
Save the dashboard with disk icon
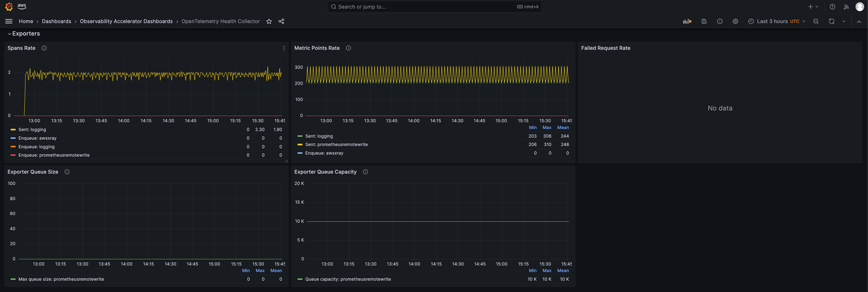coord(704,21)
